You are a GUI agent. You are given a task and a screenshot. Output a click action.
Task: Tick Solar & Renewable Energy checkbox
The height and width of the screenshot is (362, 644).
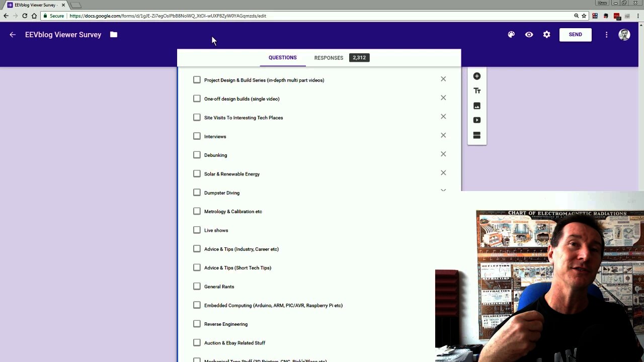click(x=197, y=173)
